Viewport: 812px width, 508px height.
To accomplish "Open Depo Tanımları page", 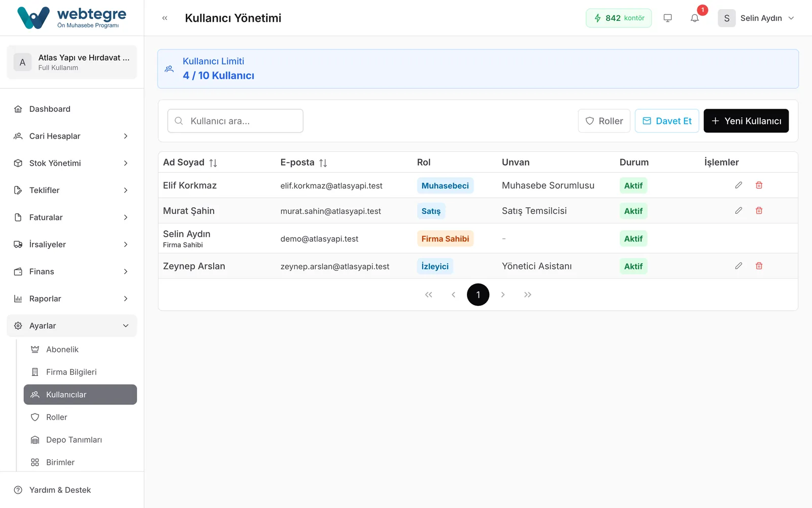I will pyautogui.click(x=80, y=440).
